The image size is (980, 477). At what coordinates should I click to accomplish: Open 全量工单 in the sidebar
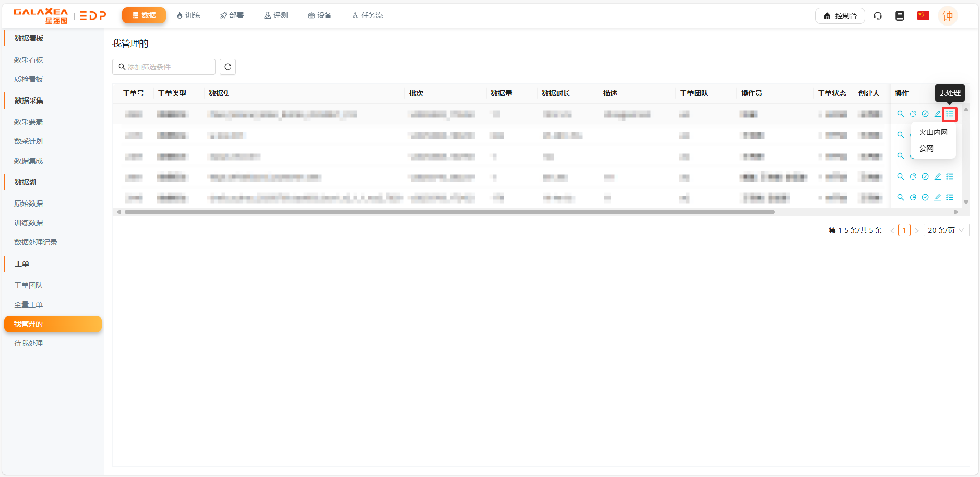tap(29, 305)
